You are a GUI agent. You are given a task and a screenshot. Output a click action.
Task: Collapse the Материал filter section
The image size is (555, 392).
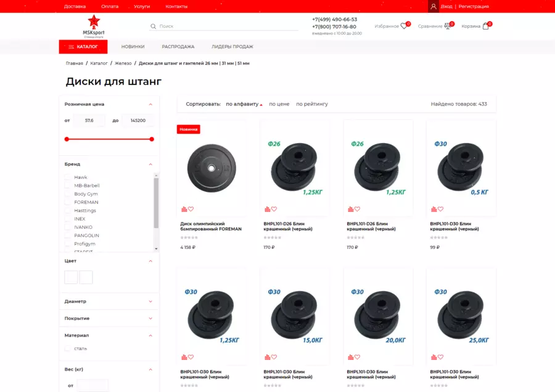pos(150,335)
